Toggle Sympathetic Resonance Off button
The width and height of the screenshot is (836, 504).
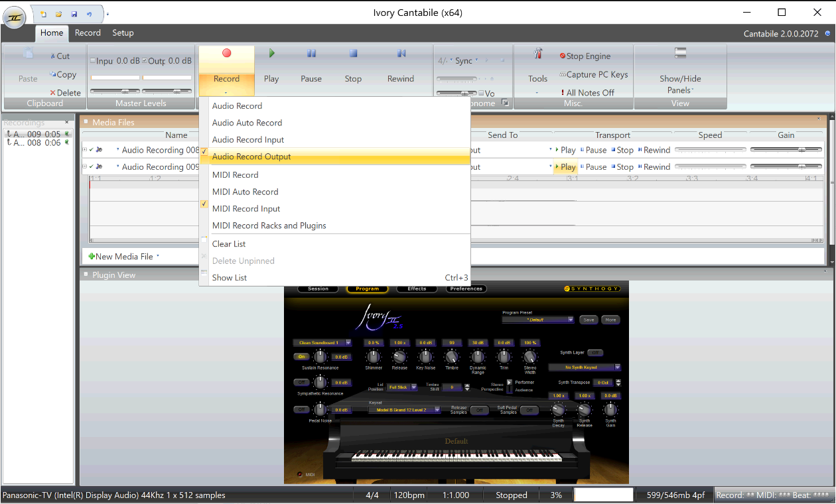(x=301, y=383)
